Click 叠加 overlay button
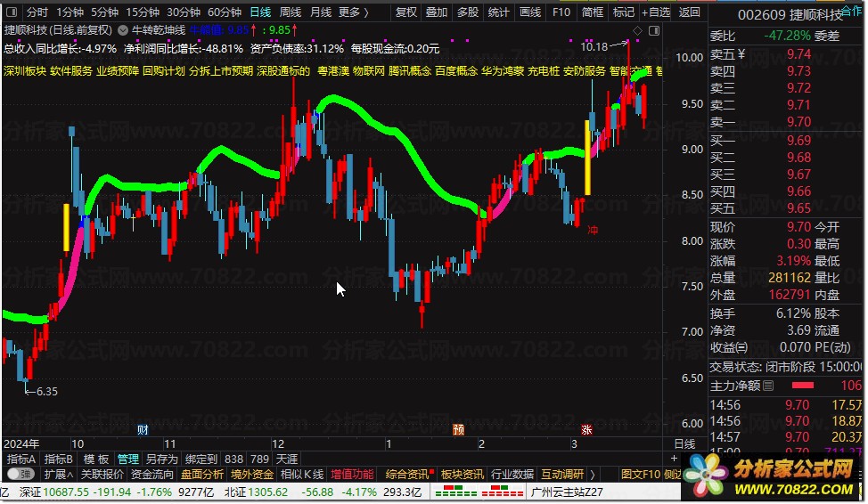The height and width of the screenshot is (504, 868). point(436,12)
